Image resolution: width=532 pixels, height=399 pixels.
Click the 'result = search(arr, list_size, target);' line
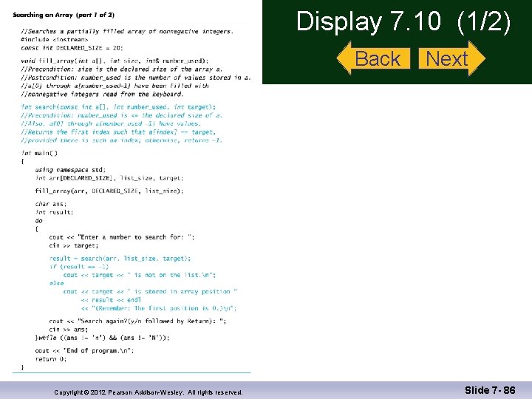click(x=120, y=259)
